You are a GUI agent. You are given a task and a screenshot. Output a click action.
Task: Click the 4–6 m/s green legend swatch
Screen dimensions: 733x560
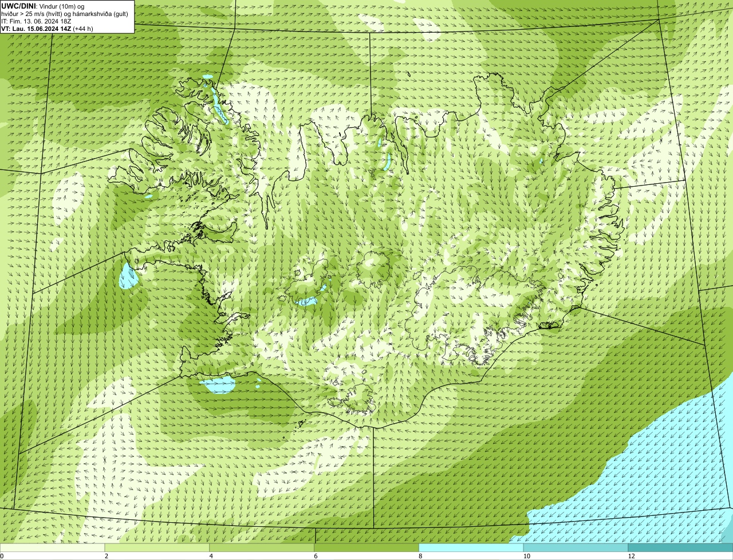coord(262,547)
